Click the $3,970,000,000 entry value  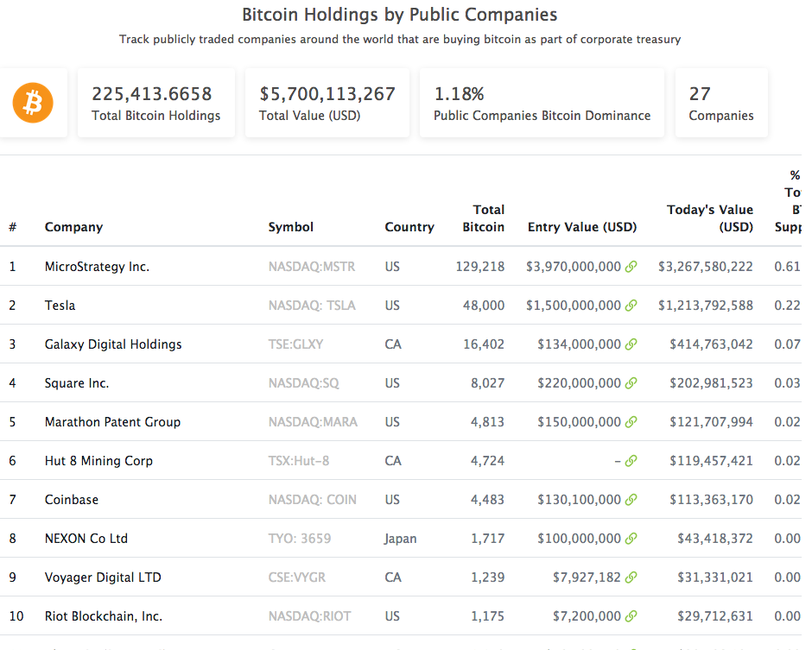(x=574, y=267)
